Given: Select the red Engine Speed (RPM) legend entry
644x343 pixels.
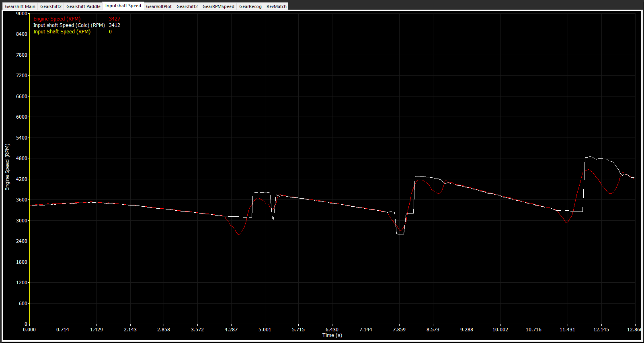Looking at the screenshot, I should [57, 19].
